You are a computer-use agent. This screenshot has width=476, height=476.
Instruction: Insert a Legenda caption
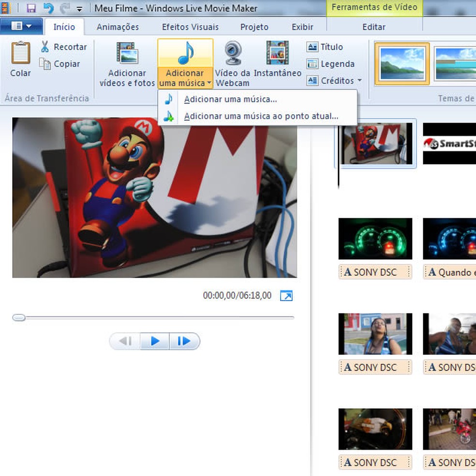pos(312,64)
